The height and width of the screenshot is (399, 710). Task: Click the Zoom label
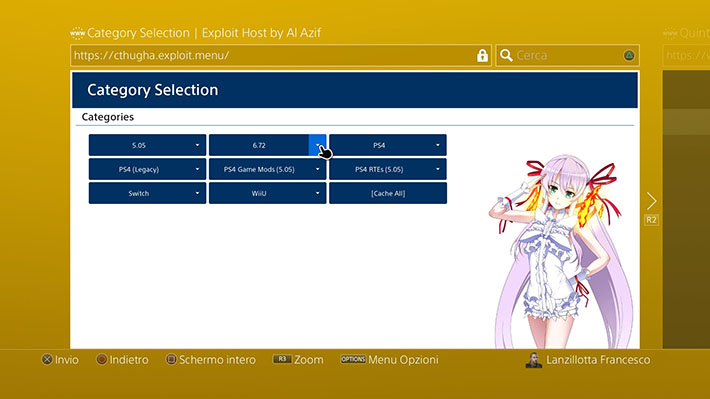tap(309, 360)
